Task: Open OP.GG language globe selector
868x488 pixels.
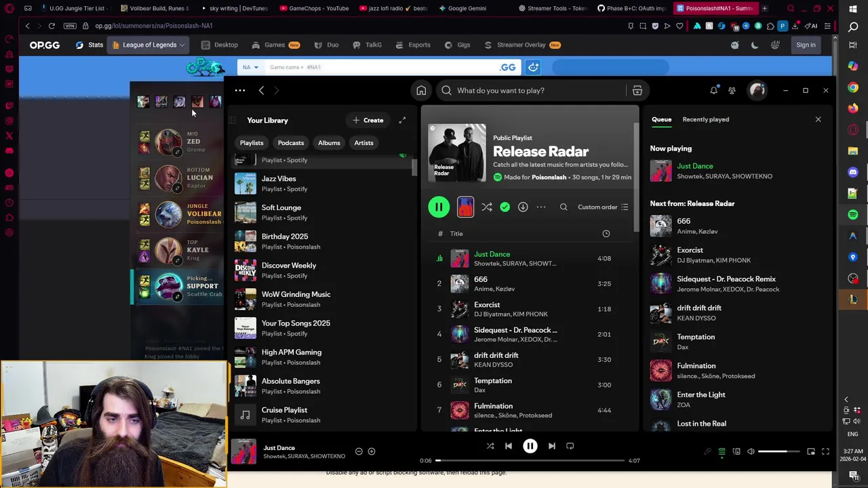Action: [775, 45]
